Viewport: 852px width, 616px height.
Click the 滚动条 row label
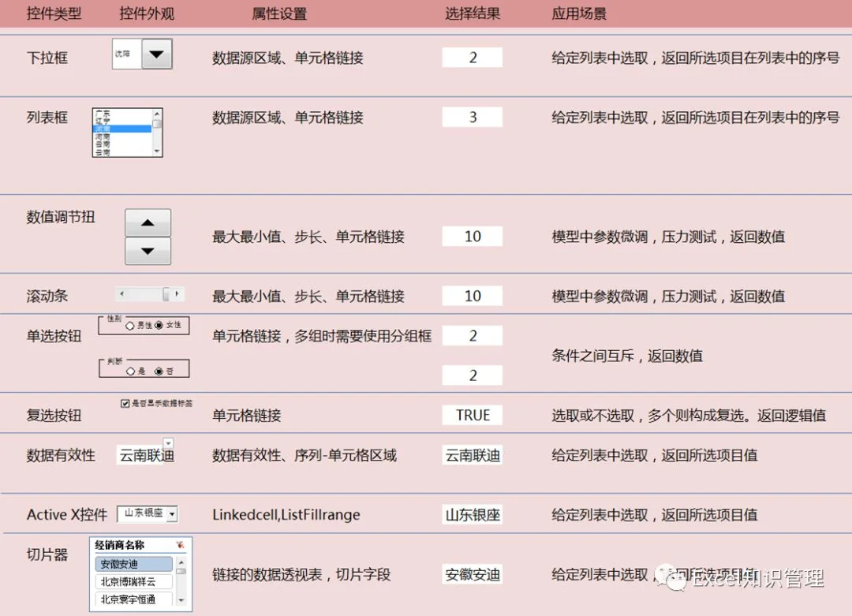pos(47,296)
